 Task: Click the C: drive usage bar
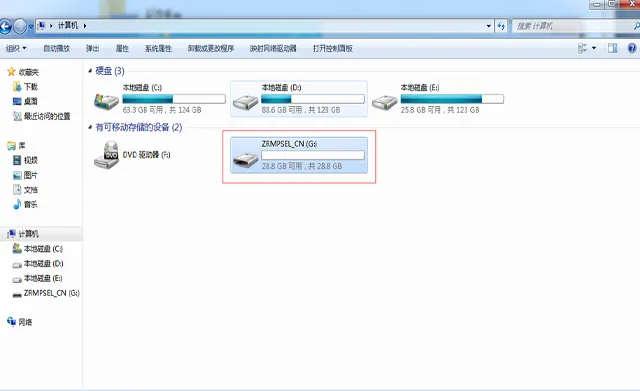[174, 99]
